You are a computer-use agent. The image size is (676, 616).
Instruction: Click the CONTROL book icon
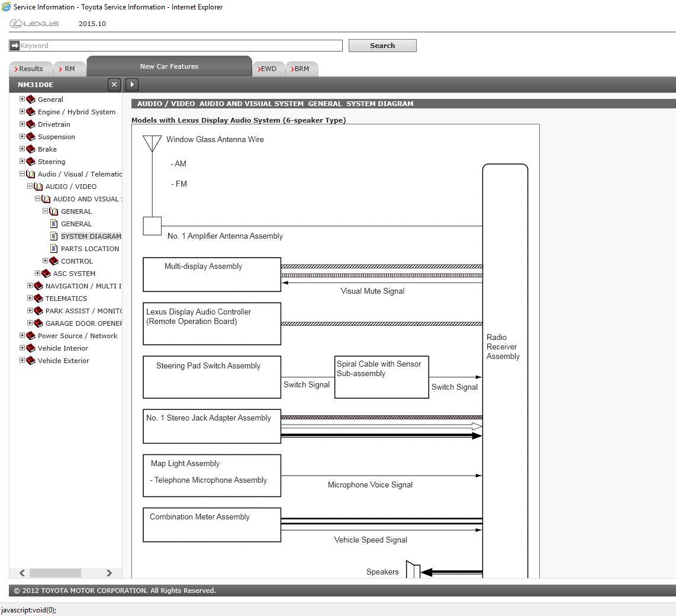[x=54, y=261]
